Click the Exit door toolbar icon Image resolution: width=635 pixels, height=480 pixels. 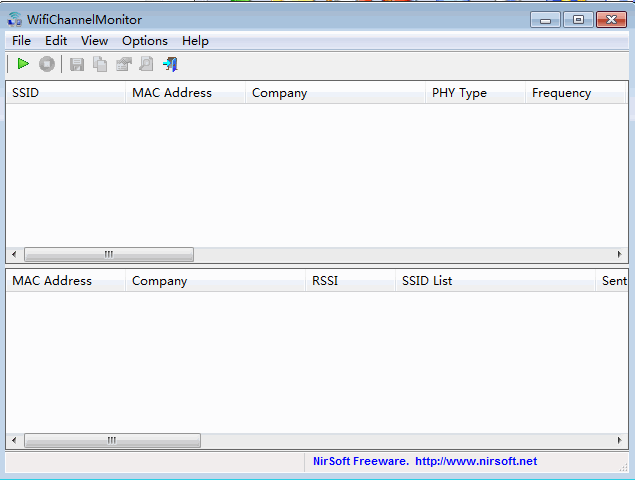click(x=170, y=64)
